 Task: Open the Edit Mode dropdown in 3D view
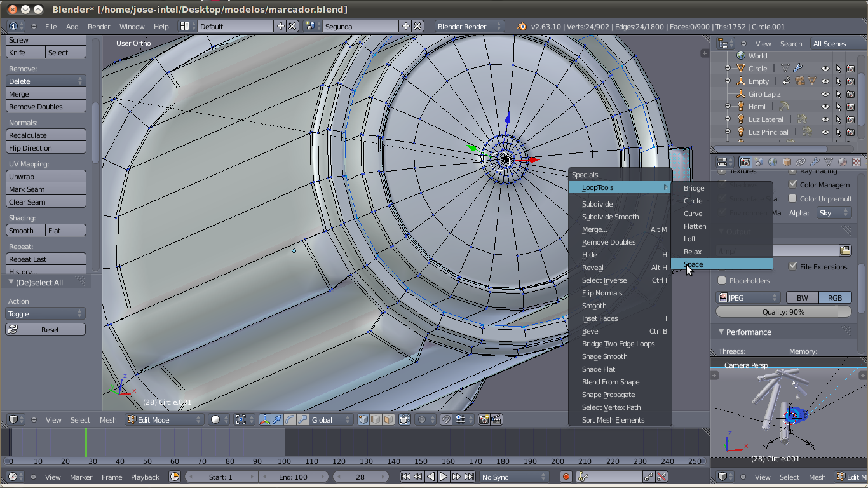tap(165, 419)
